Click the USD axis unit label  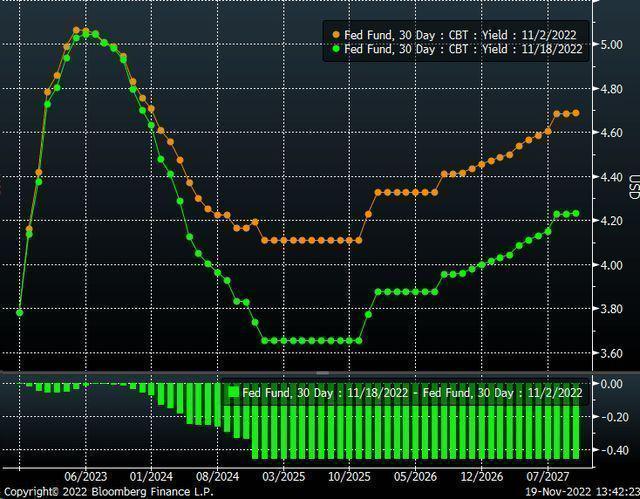coord(633,187)
